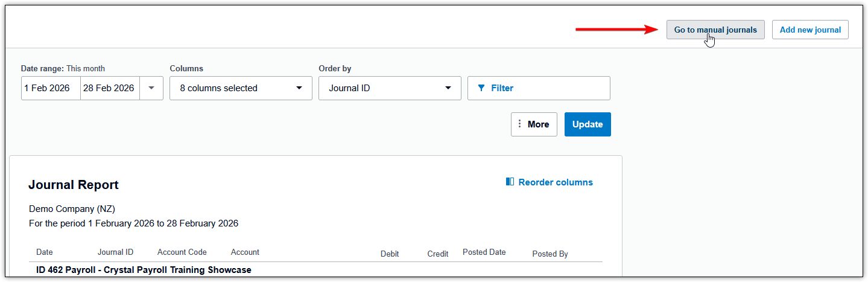The width and height of the screenshot is (868, 282).
Task: Open the date range preset dropdown arrow
Action: (x=151, y=88)
